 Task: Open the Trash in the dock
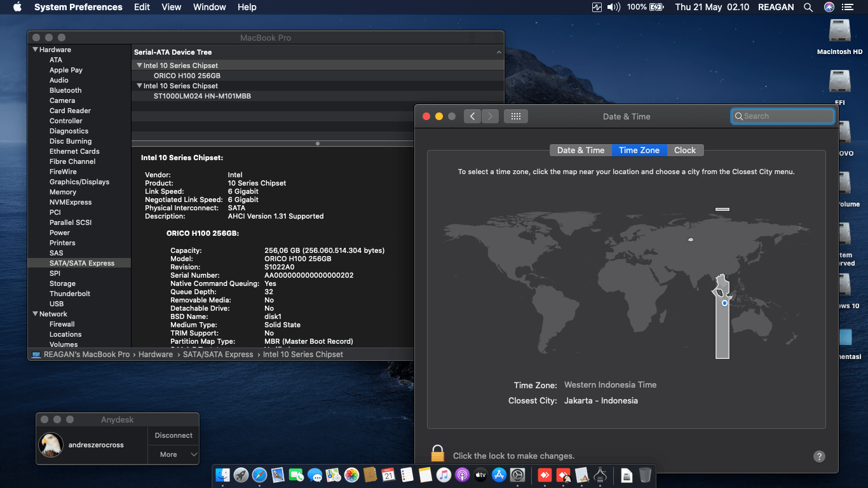[x=645, y=475]
